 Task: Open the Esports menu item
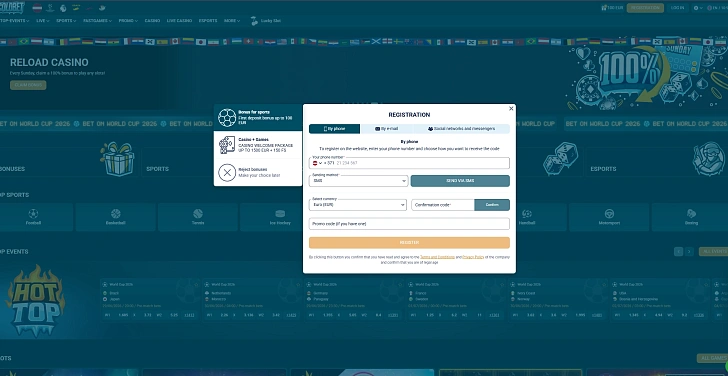coord(208,21)
